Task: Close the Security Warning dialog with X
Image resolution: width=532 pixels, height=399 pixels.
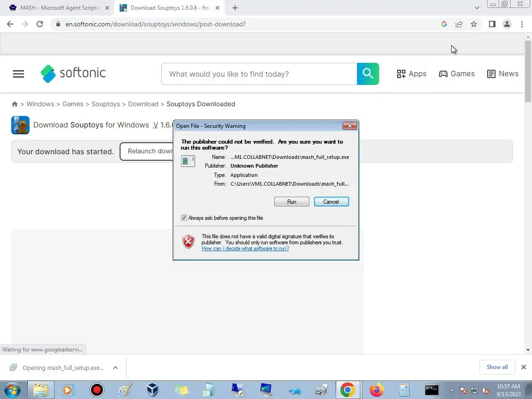Action: pos(350,126)
